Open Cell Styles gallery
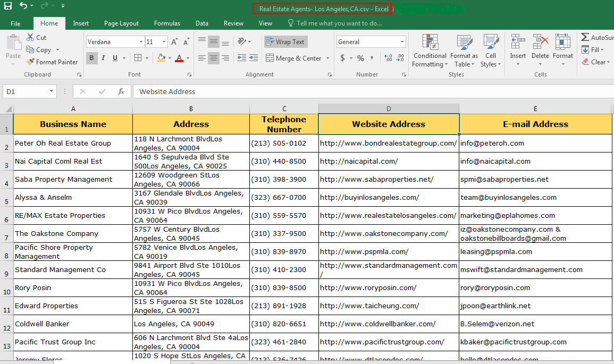614x364 pixels. [x=490, y=50]
